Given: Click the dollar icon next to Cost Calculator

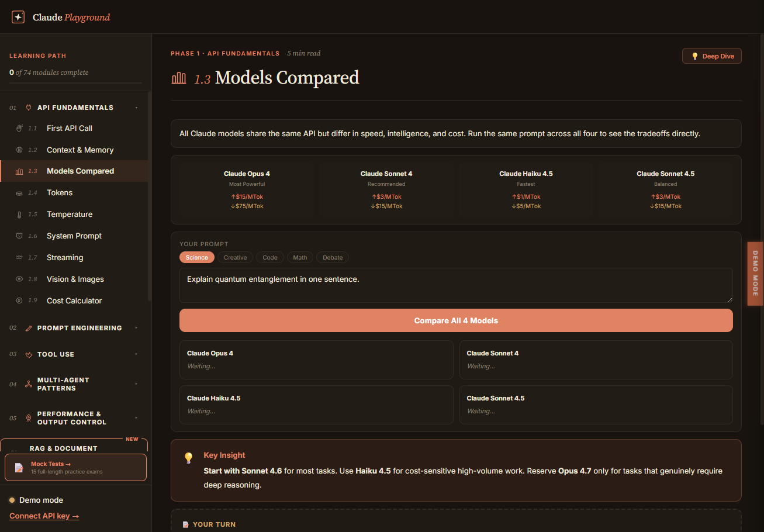Looking at the screenshot, I should tap(19, 300).
